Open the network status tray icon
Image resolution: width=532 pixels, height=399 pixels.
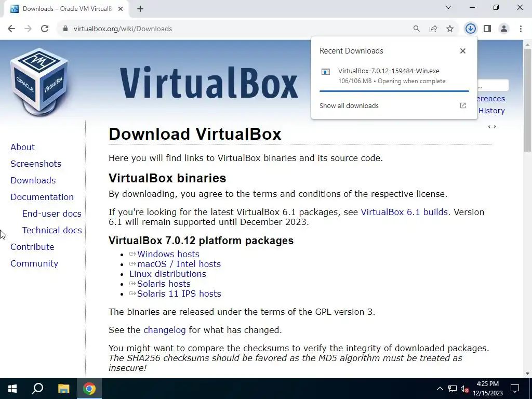click(453, 389)
